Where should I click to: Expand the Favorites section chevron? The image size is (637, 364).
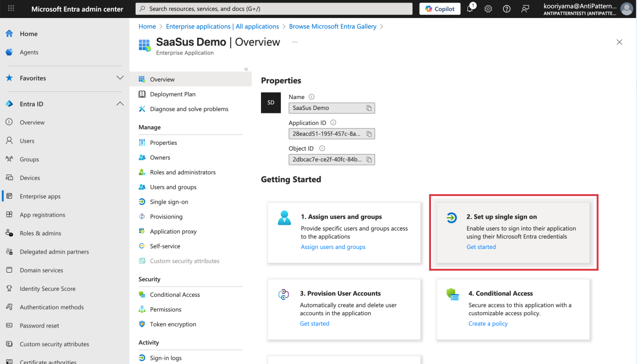pos(120,78)
